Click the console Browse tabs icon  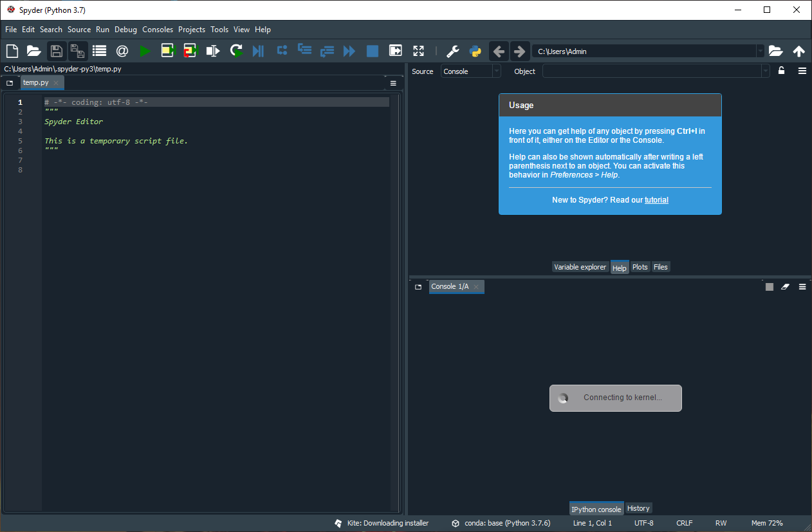click(418, 286)
